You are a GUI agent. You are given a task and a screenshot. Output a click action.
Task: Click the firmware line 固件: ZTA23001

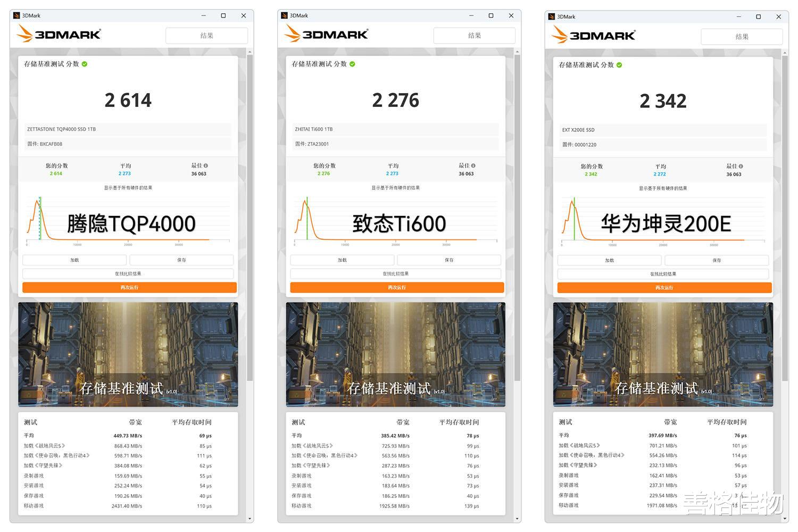312,144
